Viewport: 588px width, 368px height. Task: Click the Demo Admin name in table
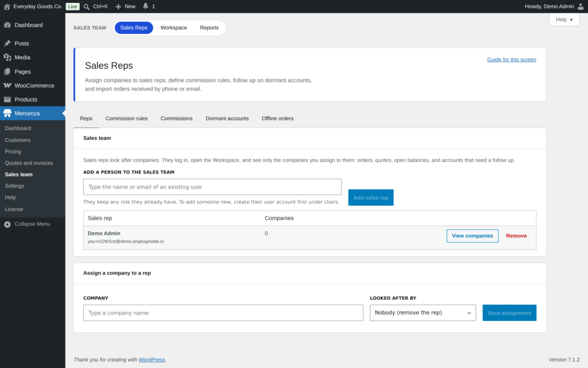pos(104,233)
